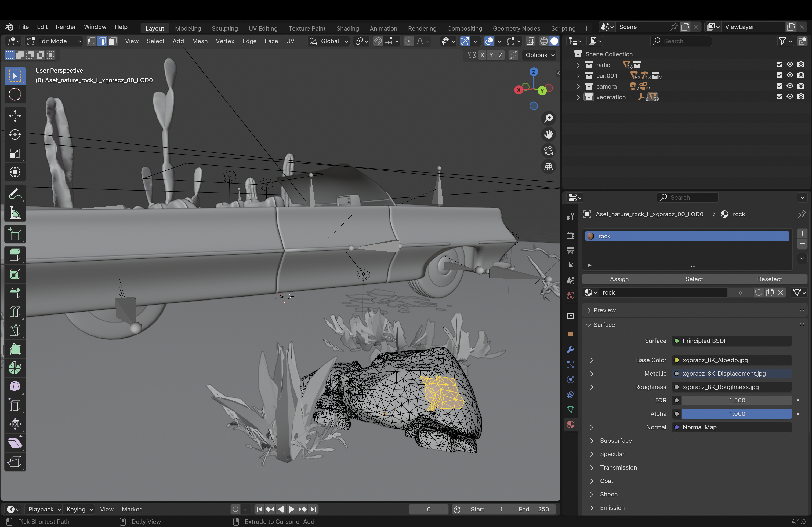Disable render for camera collection
Screen dimensions: 812x527
tap(801, 86)
